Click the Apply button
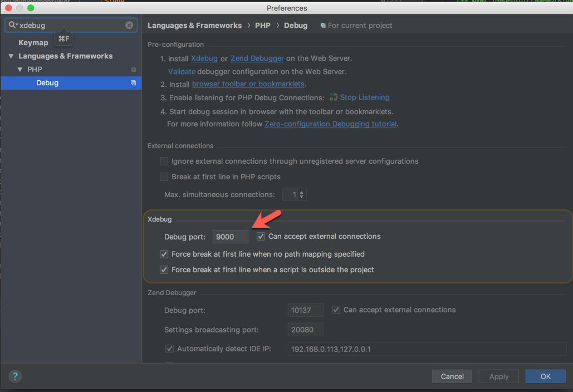The image size is (573, 392). [499, 376]
